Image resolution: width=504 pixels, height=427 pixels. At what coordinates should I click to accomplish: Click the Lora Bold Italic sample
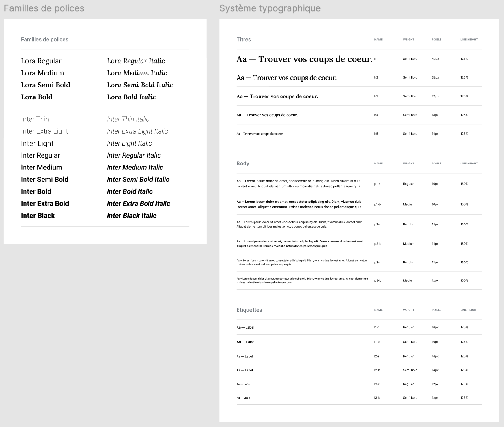(132, 97)
